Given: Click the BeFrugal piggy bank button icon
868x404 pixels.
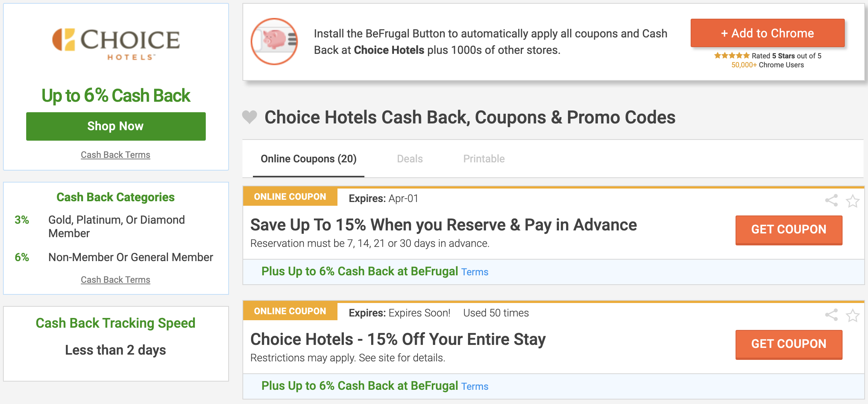Looking at the screenshot, I should 274,42.
